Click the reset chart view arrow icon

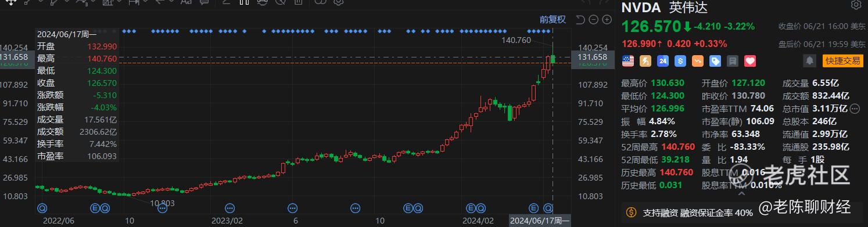click(x=580, y=20)
